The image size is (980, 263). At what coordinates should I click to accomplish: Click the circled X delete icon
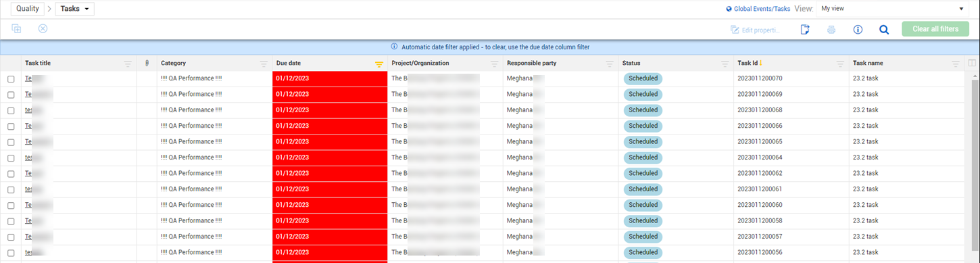(x=43, y=28)
